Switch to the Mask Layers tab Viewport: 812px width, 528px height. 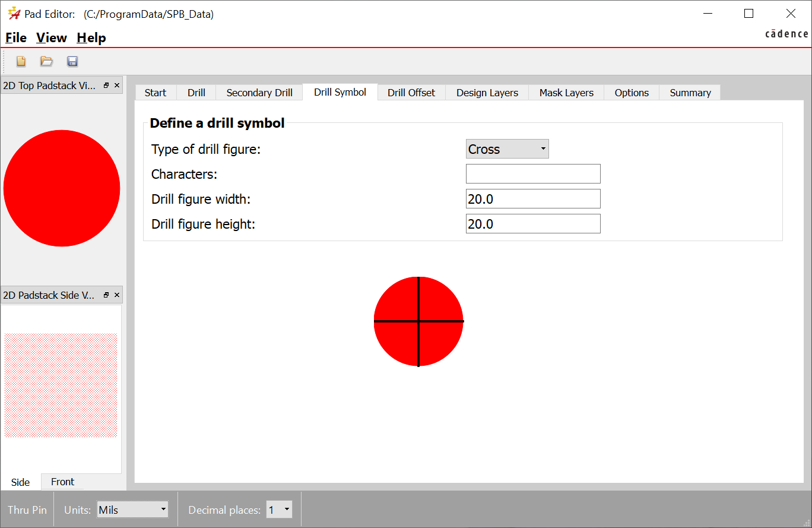point(566,93)
